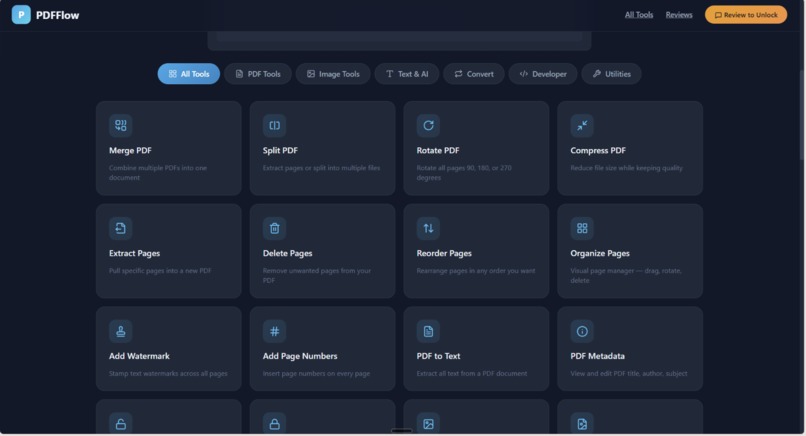Viewport: 806px width, 436px height.
Task: Click 'Pull specific pages into a new PDF' text
Action: pyautogui.click(x=160, y=271)
